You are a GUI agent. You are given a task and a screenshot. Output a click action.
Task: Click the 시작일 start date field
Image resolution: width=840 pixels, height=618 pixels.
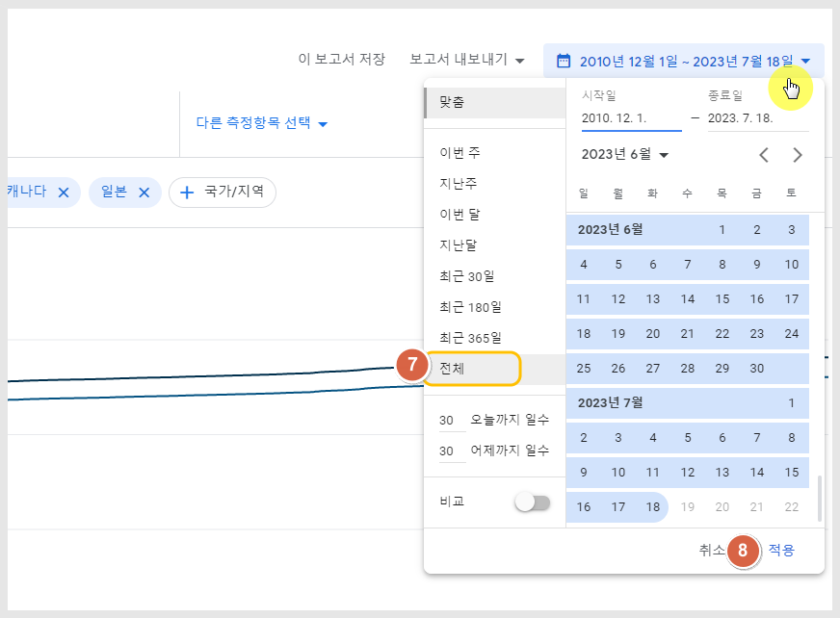(632, 118)
